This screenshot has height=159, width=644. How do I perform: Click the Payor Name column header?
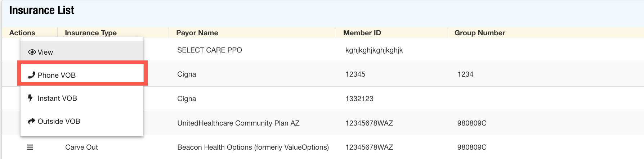point(197,33)
